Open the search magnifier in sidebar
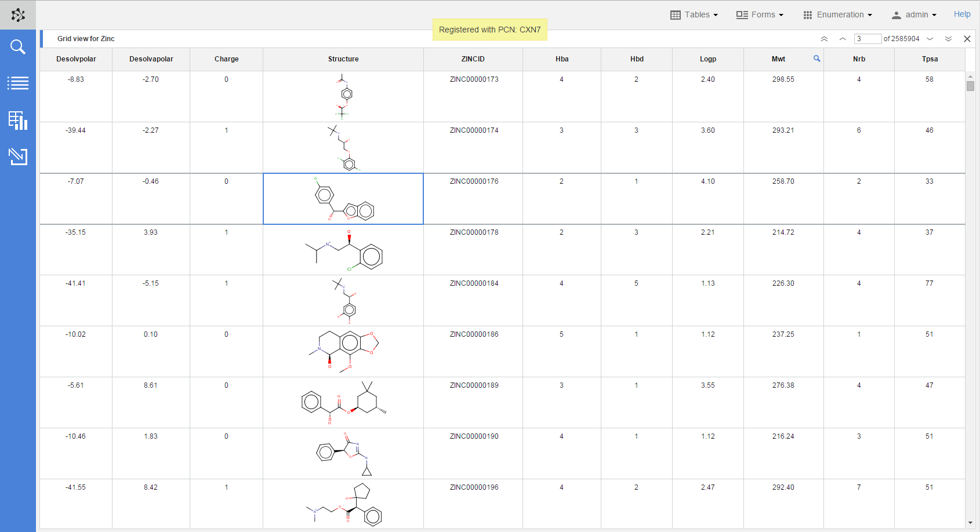The width and height of the screenshot is (980, 532). coord(18,47)
